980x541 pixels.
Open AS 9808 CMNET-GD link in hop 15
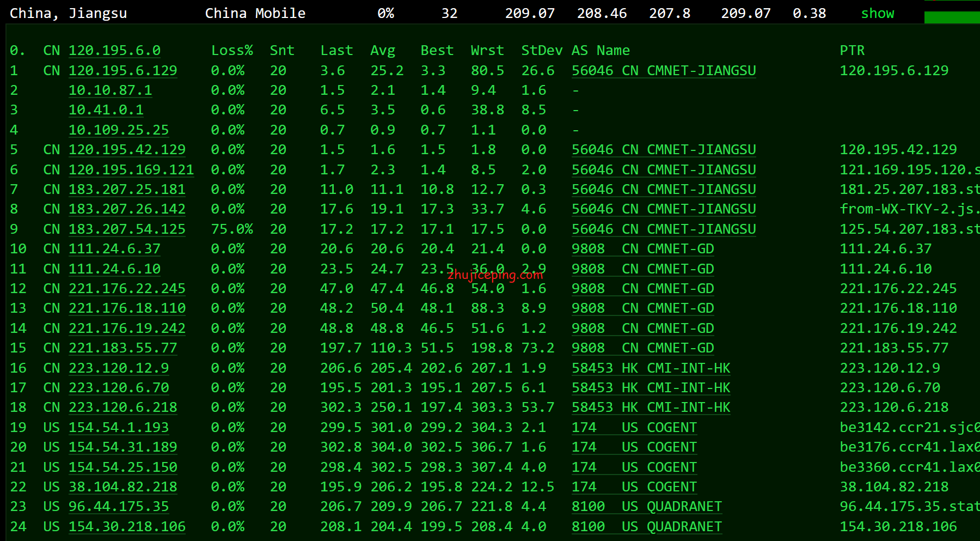[x=643, y=348]
